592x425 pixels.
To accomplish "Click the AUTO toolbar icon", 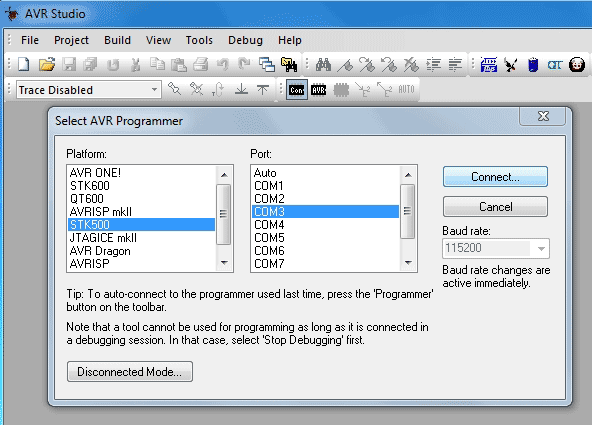I will (x=407, y=89).
